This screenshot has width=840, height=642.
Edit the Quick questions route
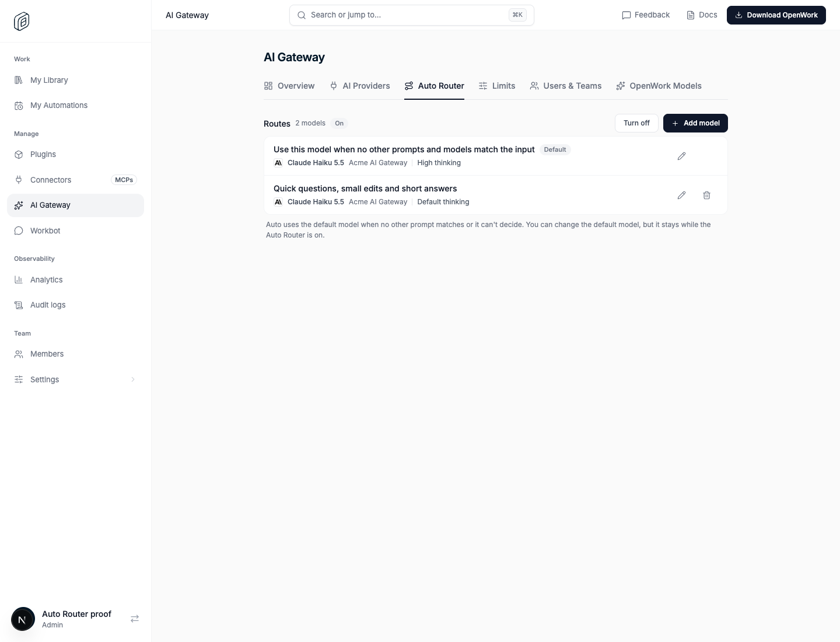(681, 195)
